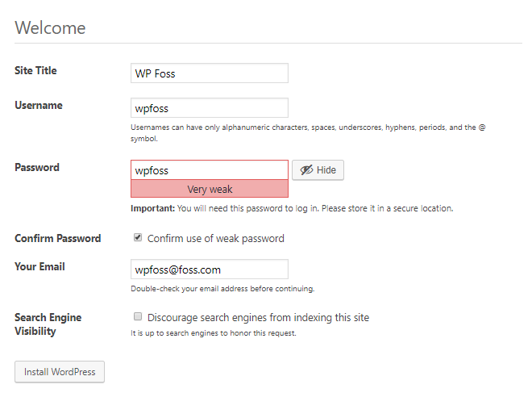The width and height of the screenshot is (532, 397).
Task: Click into the Username field
Action: click(210, 108)
